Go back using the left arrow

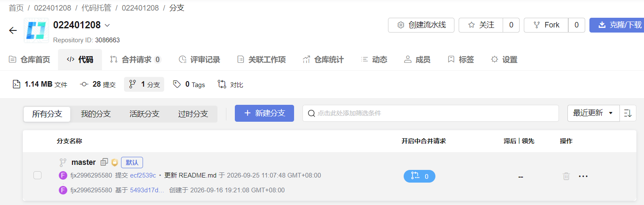pos(13,30)
